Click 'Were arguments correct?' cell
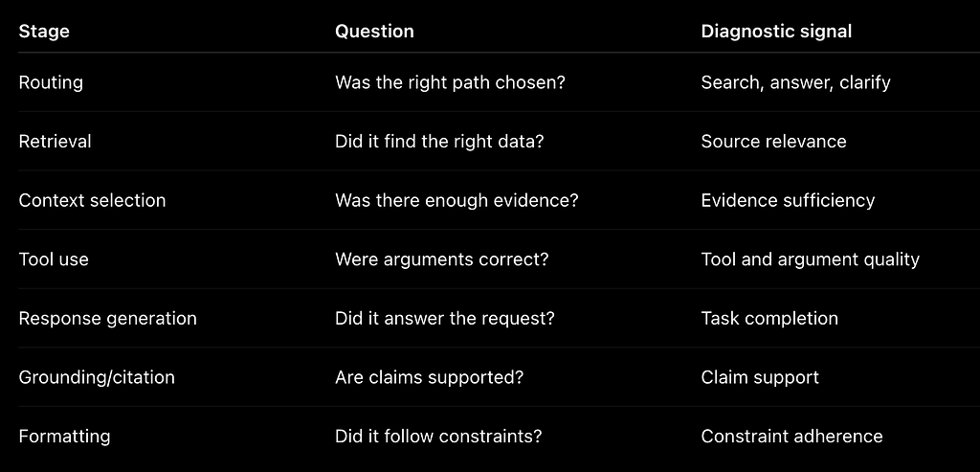 click(x=442, y=258)
